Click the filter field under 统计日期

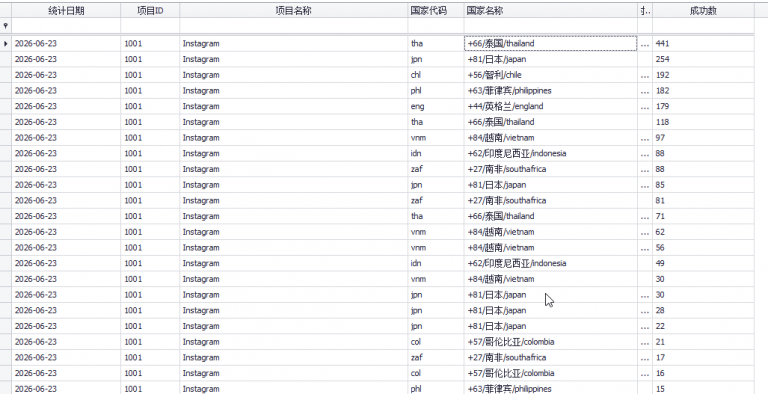[66, 25]
